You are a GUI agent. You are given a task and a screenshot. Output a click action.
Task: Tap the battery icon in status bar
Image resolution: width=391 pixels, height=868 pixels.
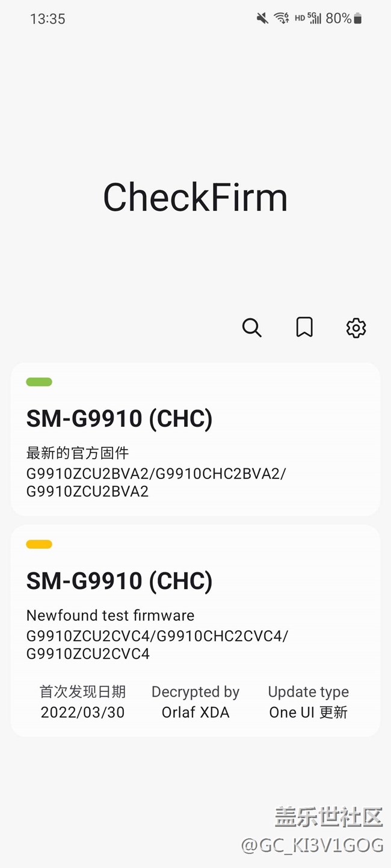click(x=358, y=19)
